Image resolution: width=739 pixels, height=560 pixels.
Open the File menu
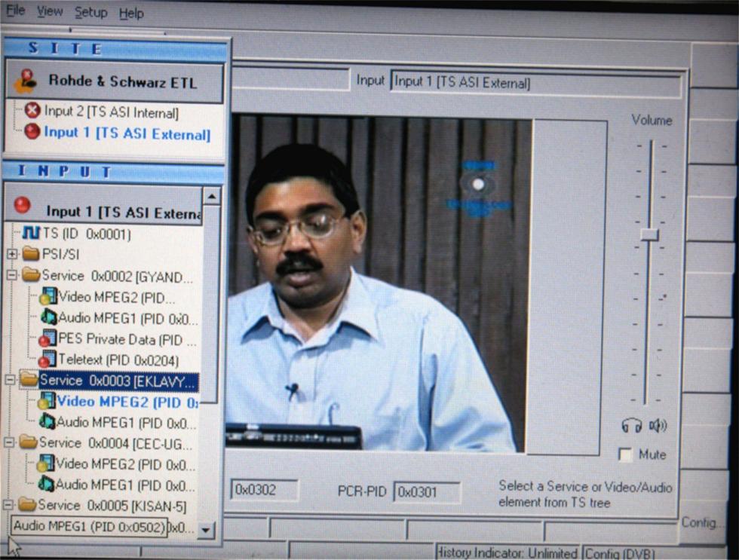coord(15,11)
